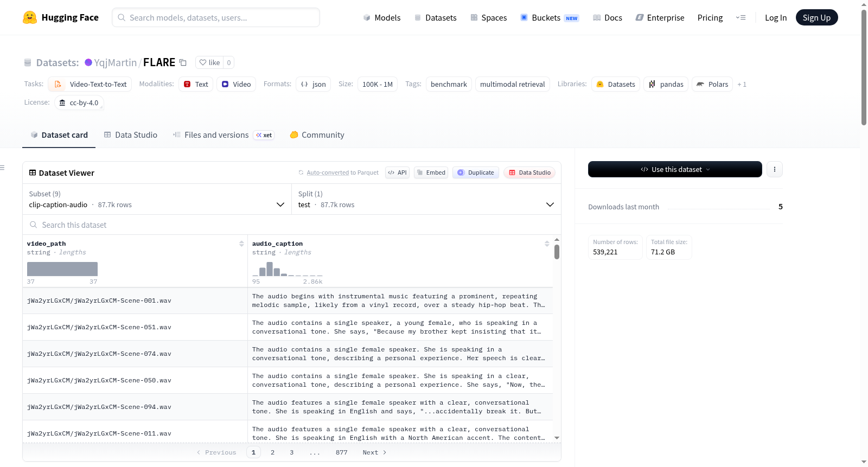This screenshot has height=467, width=868.
Task: Open the cc-by-4.0 license tag
Action: [x=79, y=103]
